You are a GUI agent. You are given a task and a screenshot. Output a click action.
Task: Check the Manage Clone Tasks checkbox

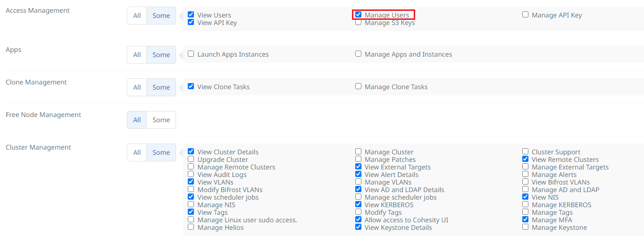[358, 86]
